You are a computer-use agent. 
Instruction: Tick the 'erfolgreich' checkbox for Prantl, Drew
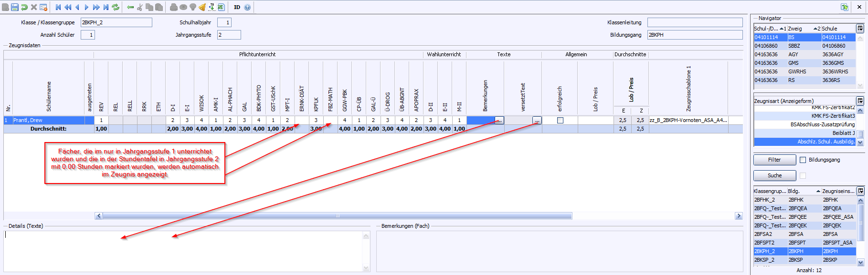pos(560,121)
